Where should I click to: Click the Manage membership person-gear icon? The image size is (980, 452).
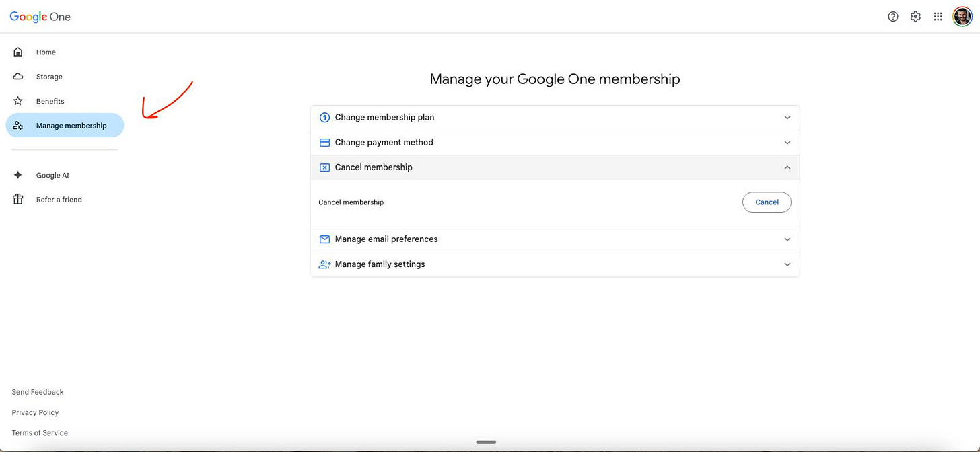point(18,126)
